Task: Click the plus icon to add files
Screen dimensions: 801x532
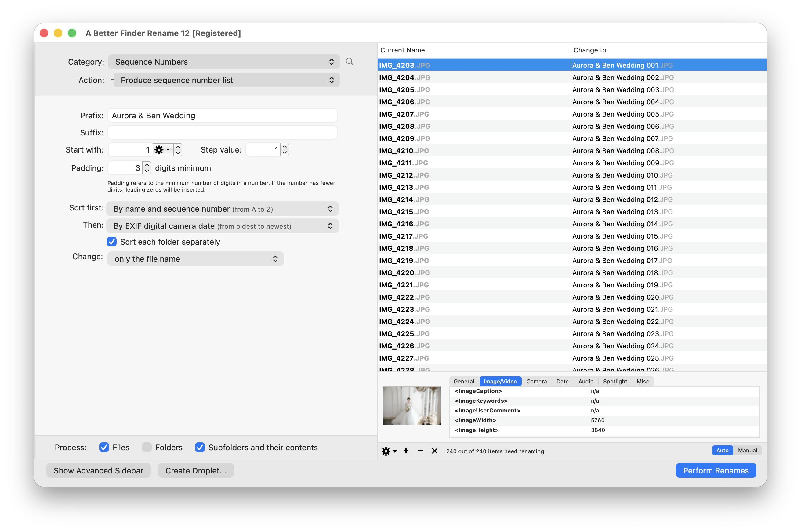Action: coord(406,451)
